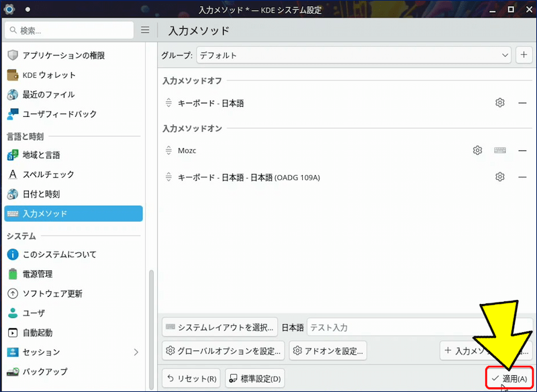Remove the 日本語 (OADG 109A) entry

tap(522, 177)
